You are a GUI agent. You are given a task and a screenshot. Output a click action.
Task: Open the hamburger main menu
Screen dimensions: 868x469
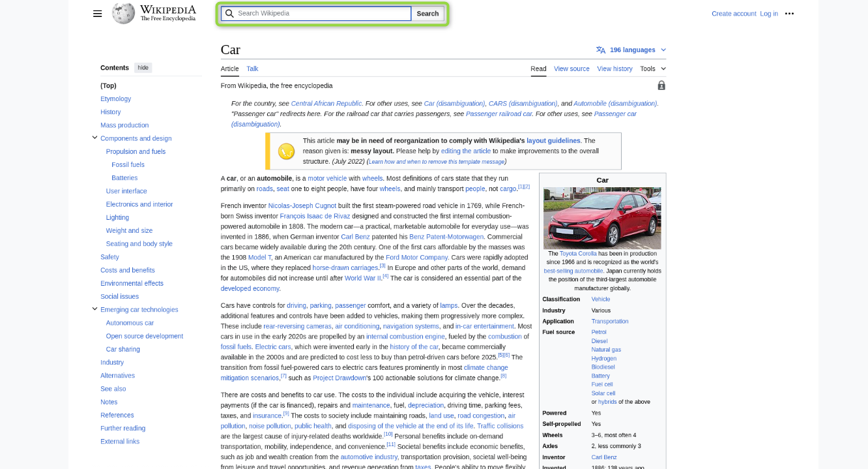coord(98,14)
